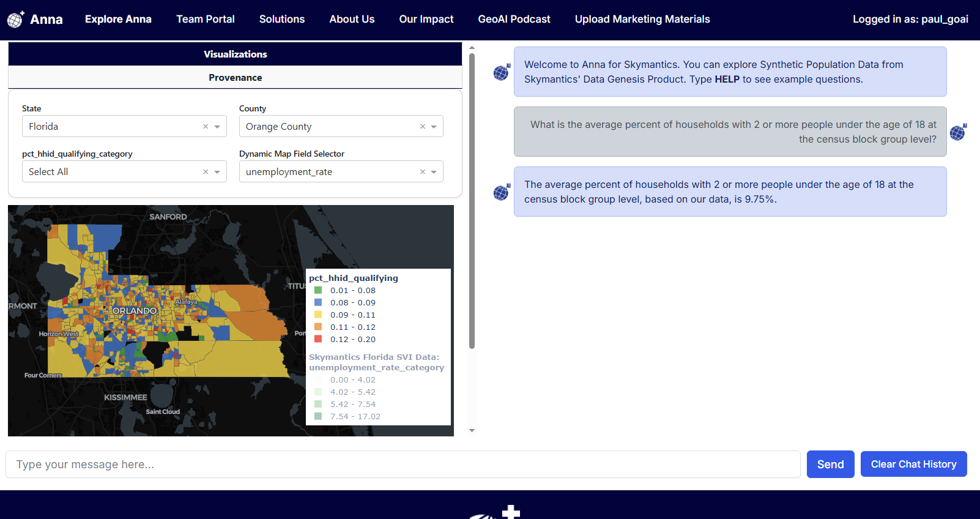
Task: Clear the Select All category X icon
Action: [206, 172]
